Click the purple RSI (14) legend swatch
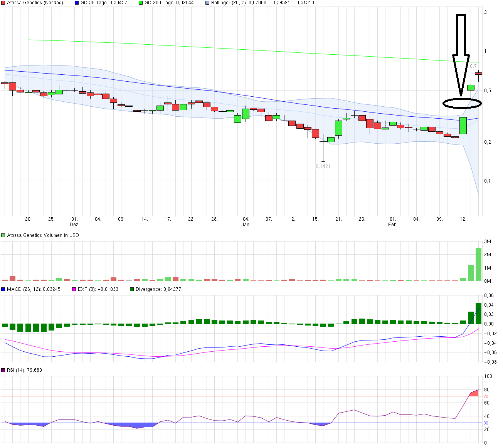The height and width of the screenshot is (448, 503). point(3,370)
